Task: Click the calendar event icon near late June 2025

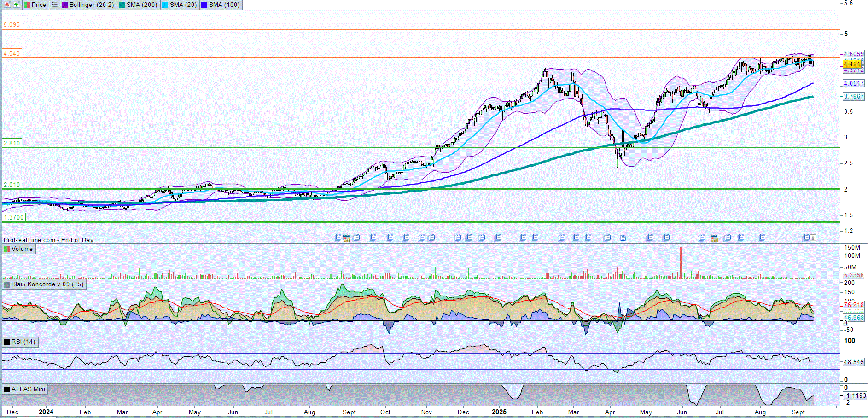Action: [714, 238]
